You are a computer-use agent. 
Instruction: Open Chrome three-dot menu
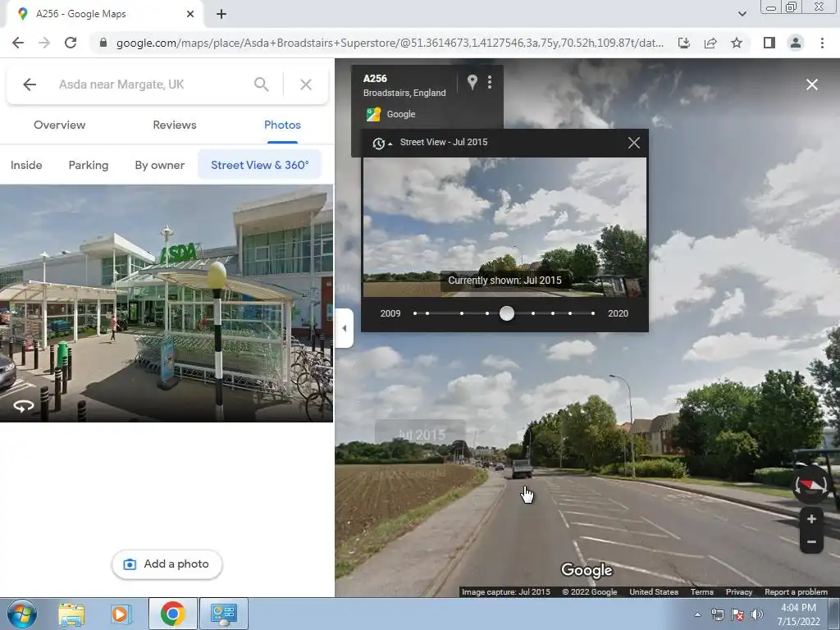(x=822, y=43)
